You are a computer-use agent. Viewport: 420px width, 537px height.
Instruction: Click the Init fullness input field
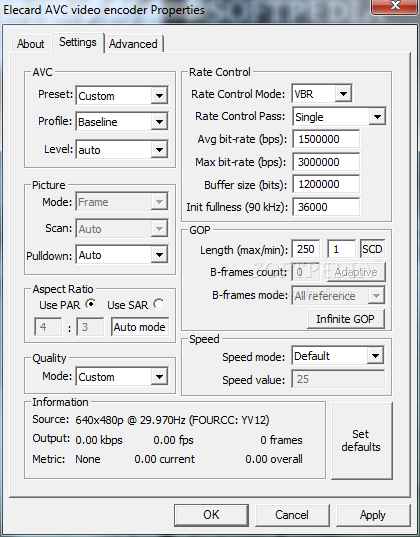[326, 207]
